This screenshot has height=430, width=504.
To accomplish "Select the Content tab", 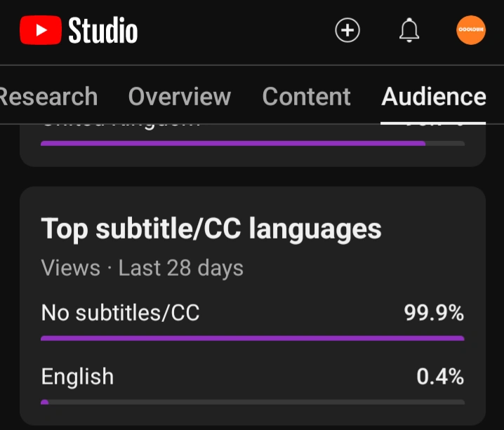I will [x=306, y=96].
